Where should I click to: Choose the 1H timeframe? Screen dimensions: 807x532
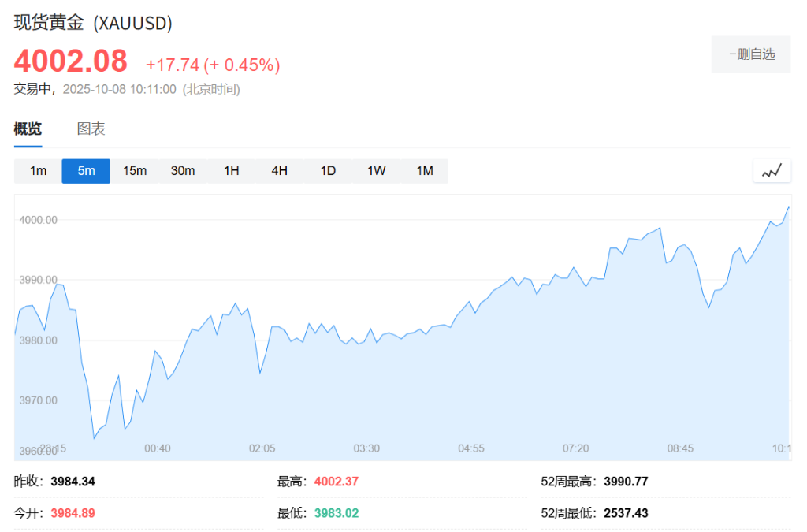231,171
